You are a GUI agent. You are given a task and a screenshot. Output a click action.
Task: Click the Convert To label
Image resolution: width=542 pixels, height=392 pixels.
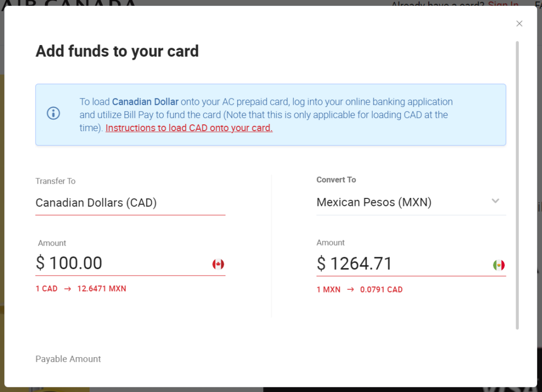tap(336, 179)
